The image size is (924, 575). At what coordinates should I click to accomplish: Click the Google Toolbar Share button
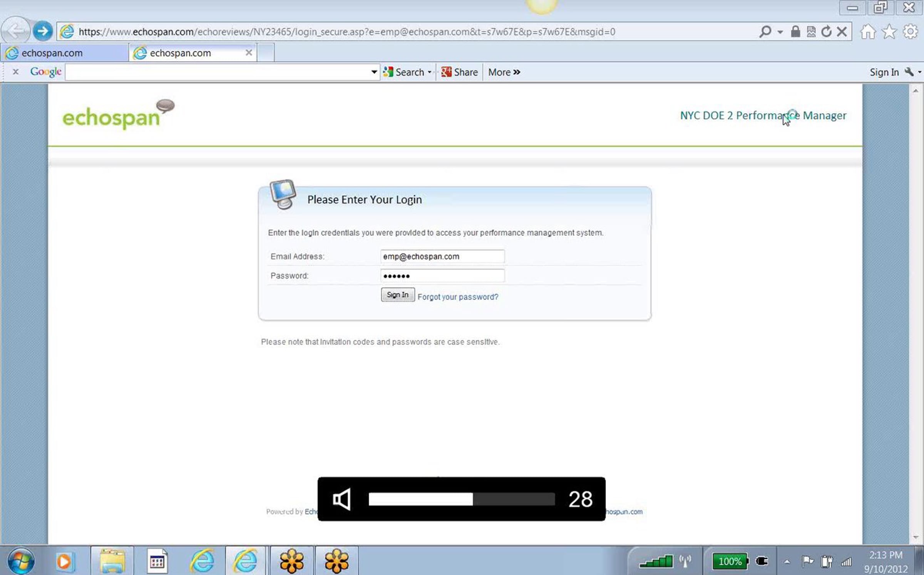[x=459, y=72]
